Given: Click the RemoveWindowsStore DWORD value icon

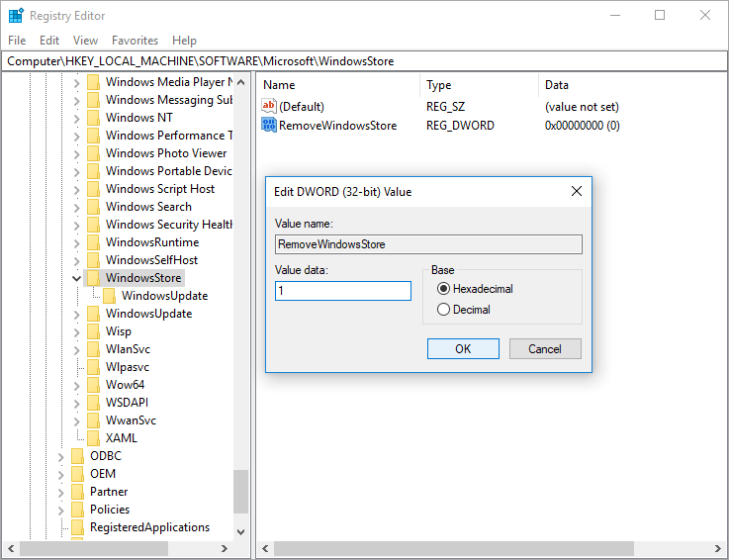Looking at the screenshot, I should [x=269, y=126].
